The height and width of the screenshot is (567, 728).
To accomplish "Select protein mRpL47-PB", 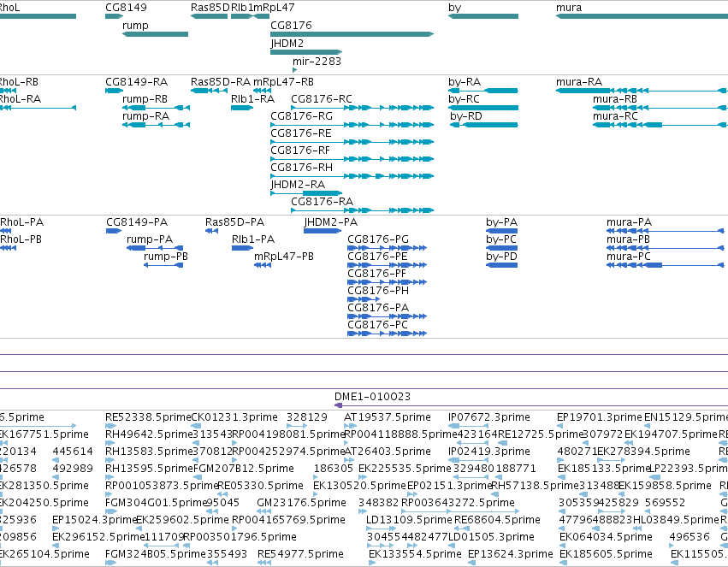I will tap(263, 265).
